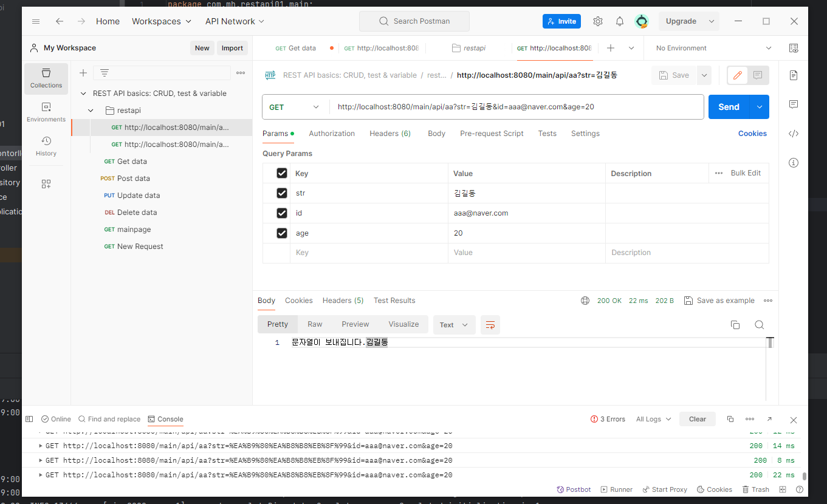Open the configure workspace sidebar icon
Viewport: 827px width, 504px height.
click(46, 184)
